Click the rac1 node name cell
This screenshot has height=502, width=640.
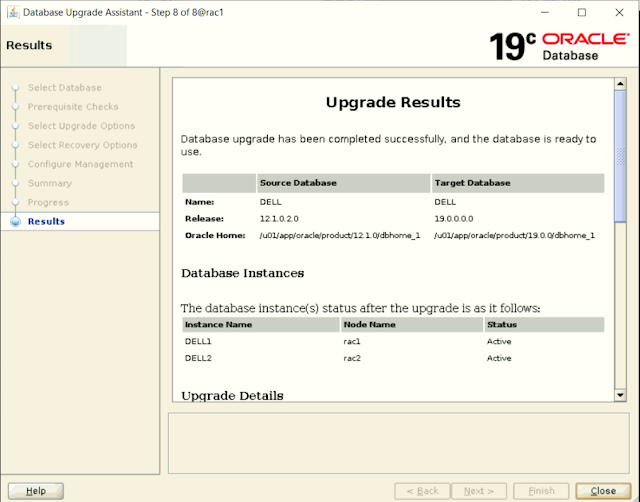[x=352, y=342]
